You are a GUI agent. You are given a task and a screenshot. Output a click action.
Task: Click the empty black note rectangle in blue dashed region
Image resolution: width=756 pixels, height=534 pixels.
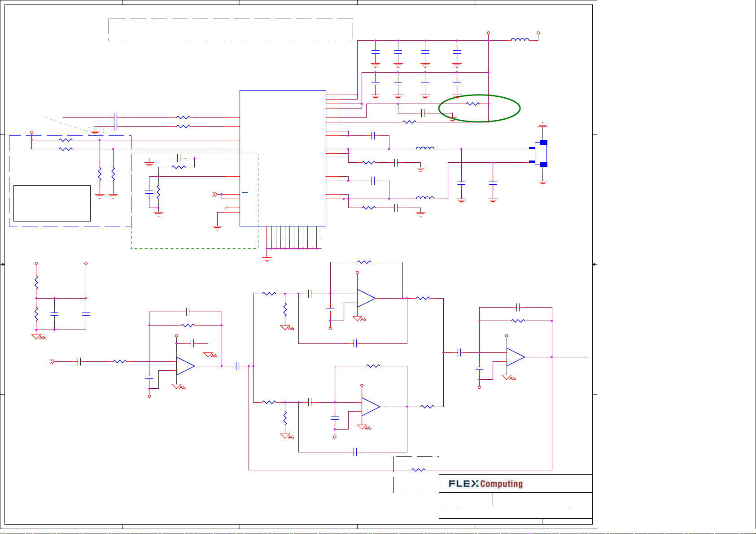coord(52,203)
